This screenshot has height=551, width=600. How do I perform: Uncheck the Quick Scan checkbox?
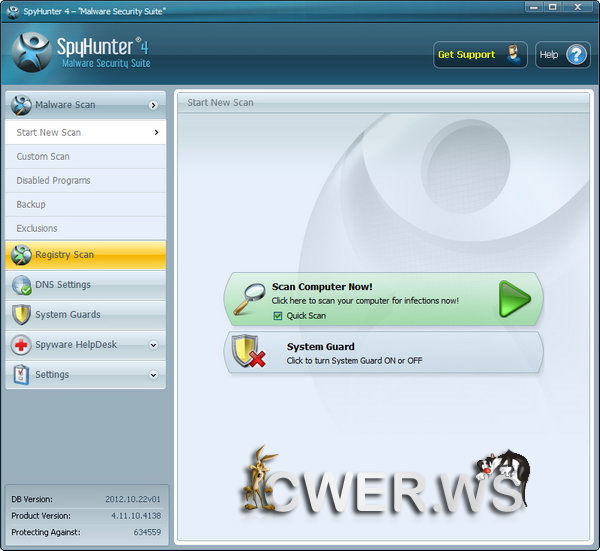click(278, 316)
